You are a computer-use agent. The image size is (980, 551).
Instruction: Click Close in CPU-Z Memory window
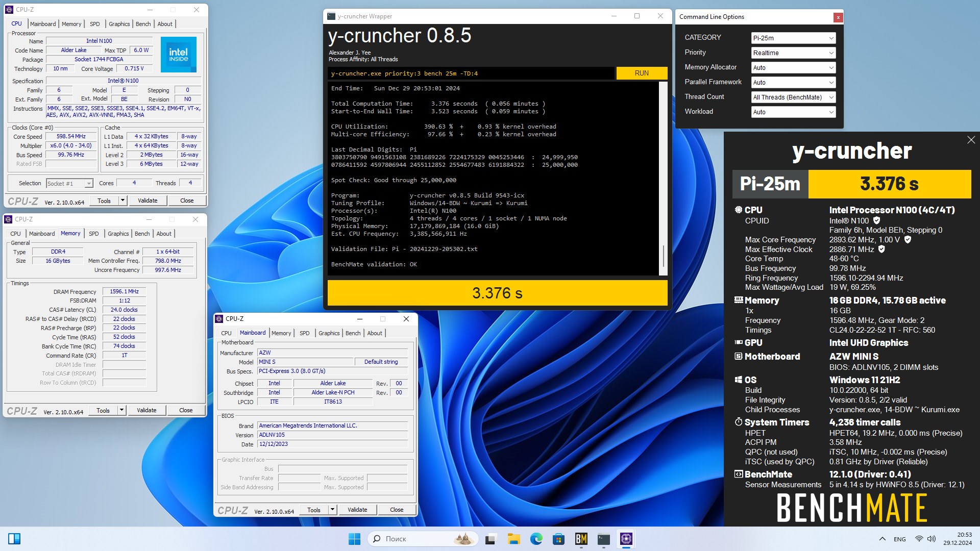(x=186, y=410)
